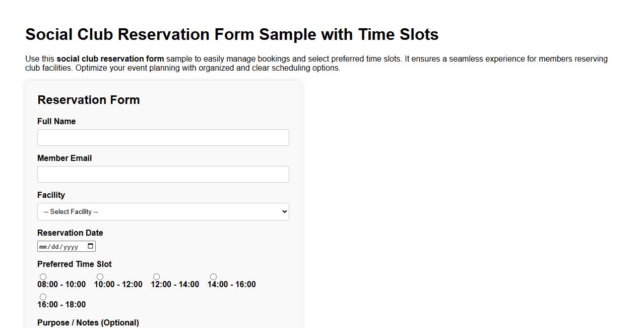Screen dimensions: 644x328
Task: Click the dd segment of the date input
Action: [56, 246]
